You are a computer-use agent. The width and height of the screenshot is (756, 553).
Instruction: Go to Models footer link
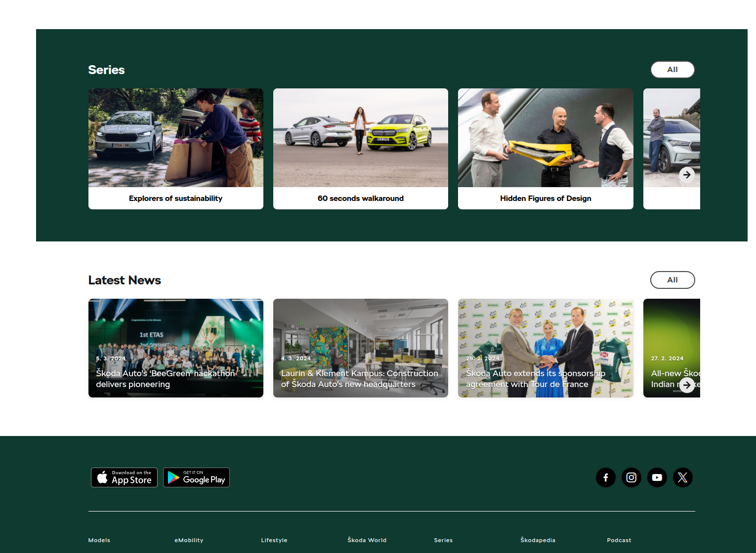[x=99, y=540]
